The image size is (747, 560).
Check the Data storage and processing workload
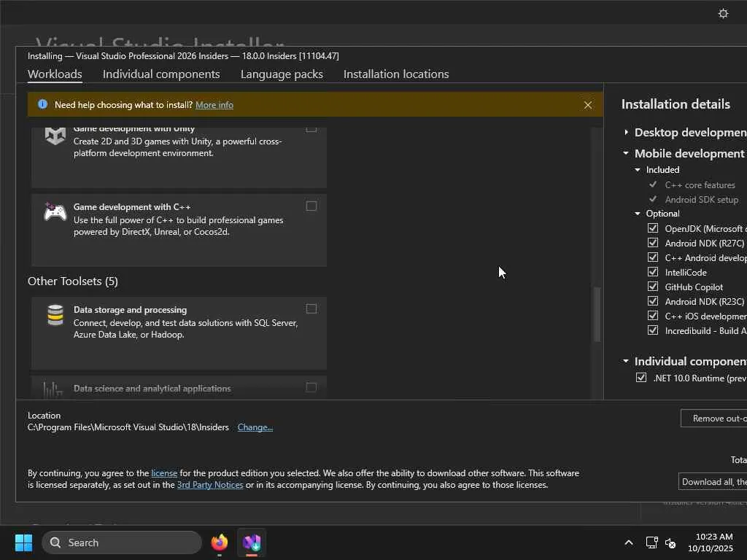[311, 309]
